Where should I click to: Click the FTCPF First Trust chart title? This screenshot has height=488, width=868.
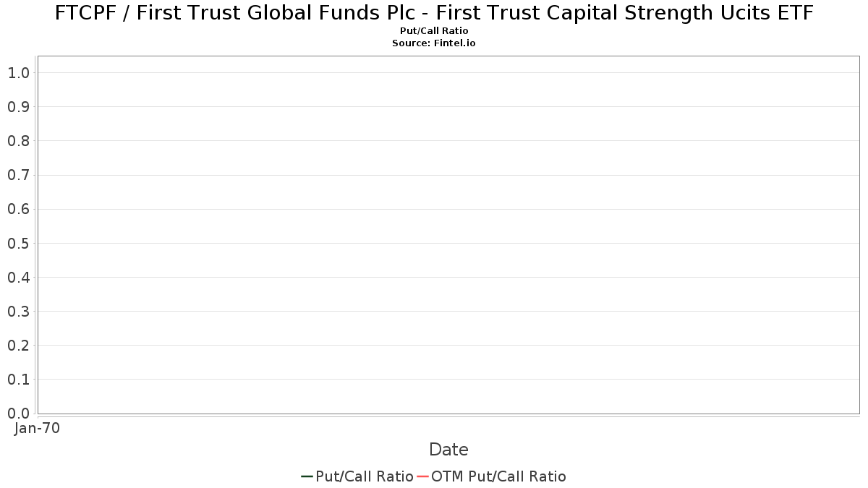point(434,13)
